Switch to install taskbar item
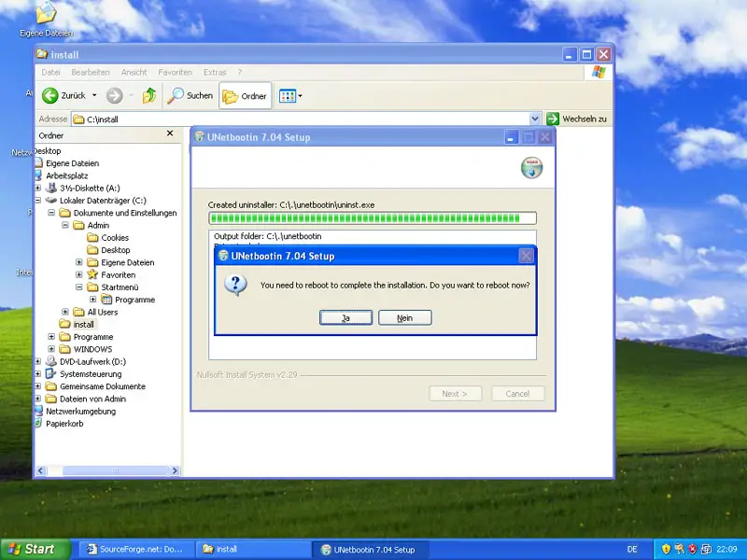The image size is (747, 560). click(252, 549)
